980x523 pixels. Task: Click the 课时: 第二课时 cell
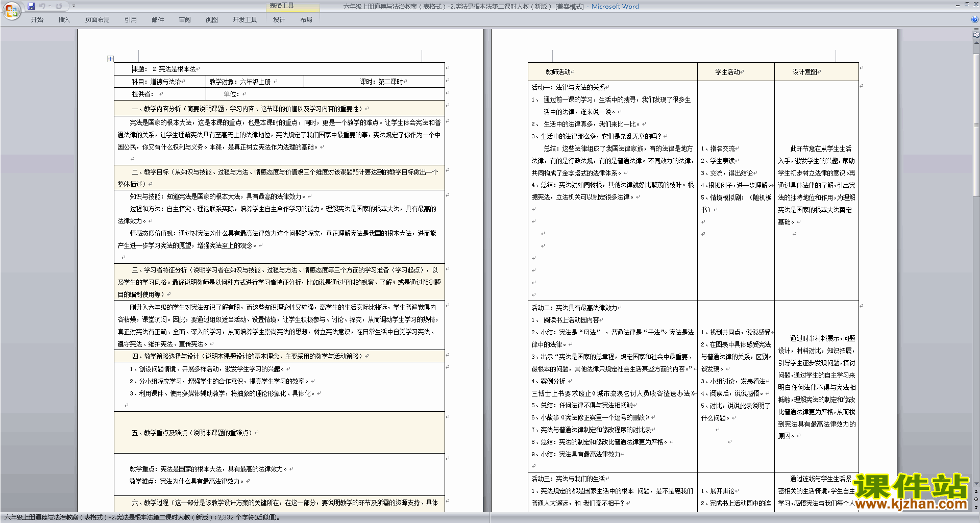pyautogui.click(x=374, y=82)
